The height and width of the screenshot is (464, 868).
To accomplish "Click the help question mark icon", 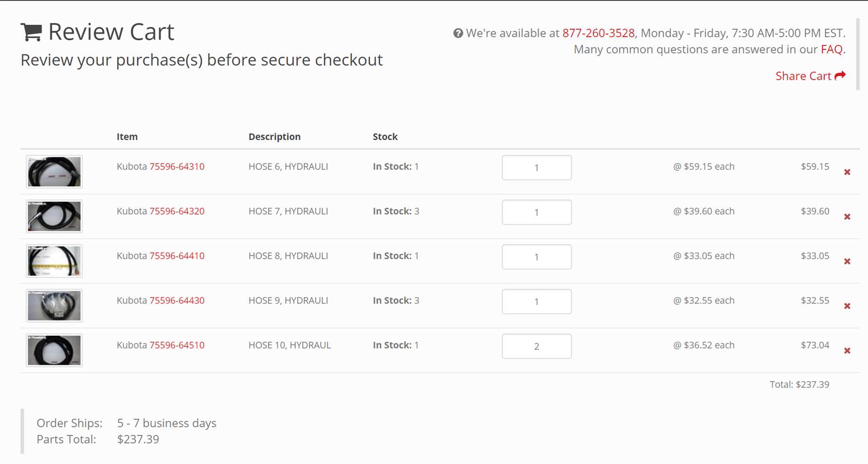I will 458,34.
